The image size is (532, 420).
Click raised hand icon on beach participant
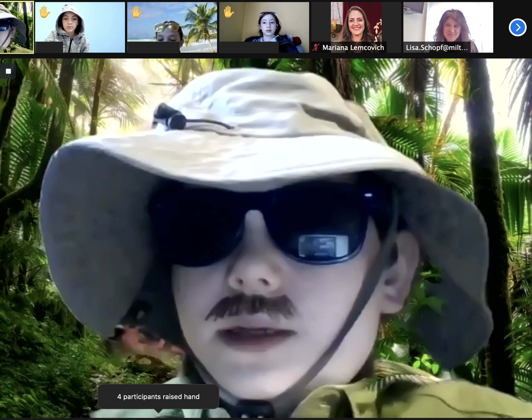click(137, 12)
